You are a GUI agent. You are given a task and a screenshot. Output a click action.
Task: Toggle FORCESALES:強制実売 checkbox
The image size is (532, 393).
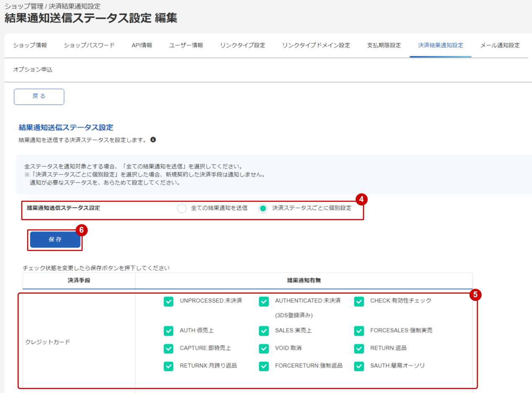pyautogui.click(x=359, y=331)
